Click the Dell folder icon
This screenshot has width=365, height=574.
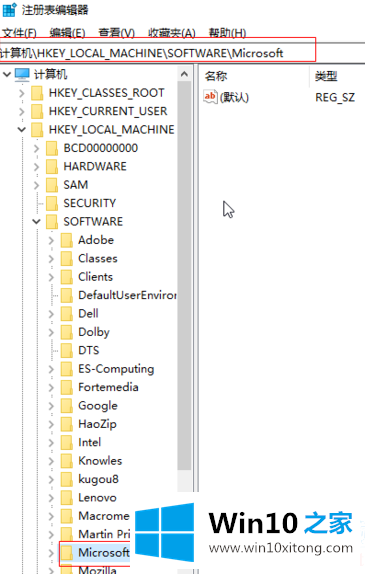[67, 314]
